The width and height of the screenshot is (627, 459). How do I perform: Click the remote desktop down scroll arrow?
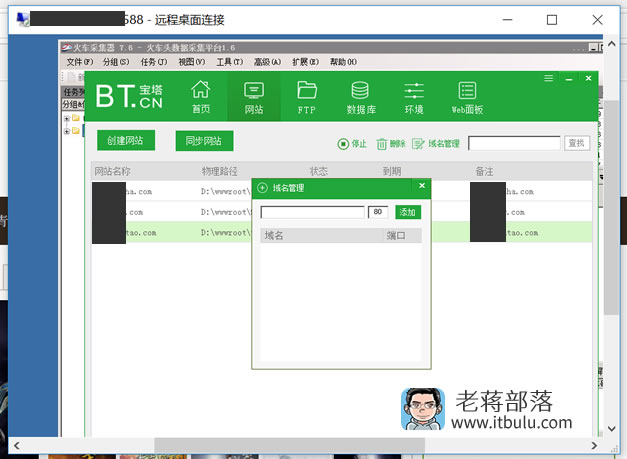tap(611, 429)
